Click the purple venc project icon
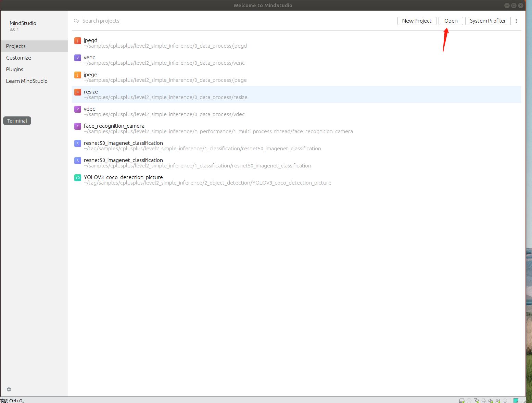This screenshot has height=403, width=532. [78, 58]
